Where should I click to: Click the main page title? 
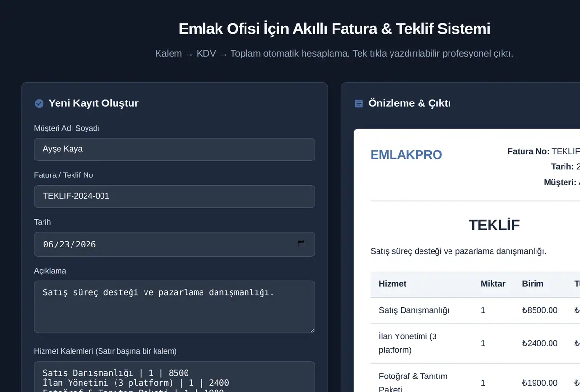tap(334, 29)
